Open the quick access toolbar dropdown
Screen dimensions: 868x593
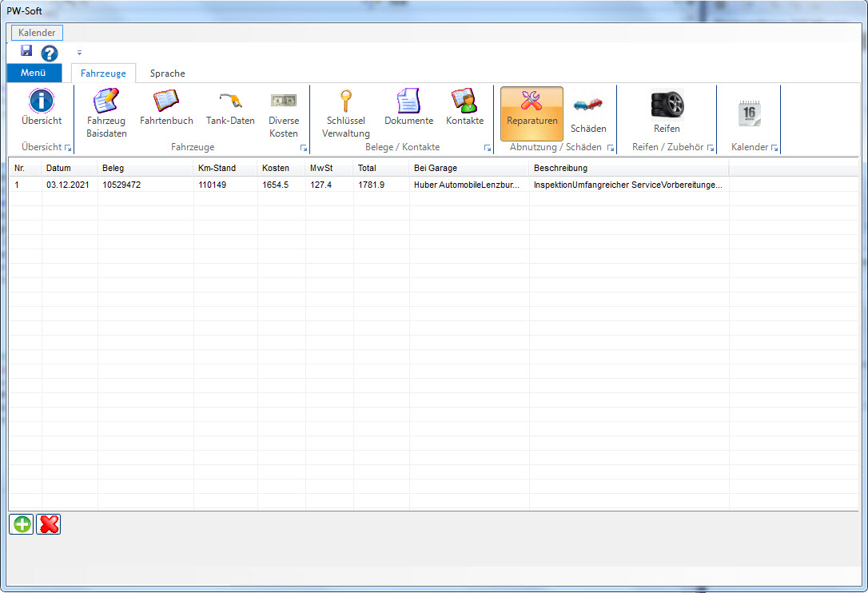(79, 54)
